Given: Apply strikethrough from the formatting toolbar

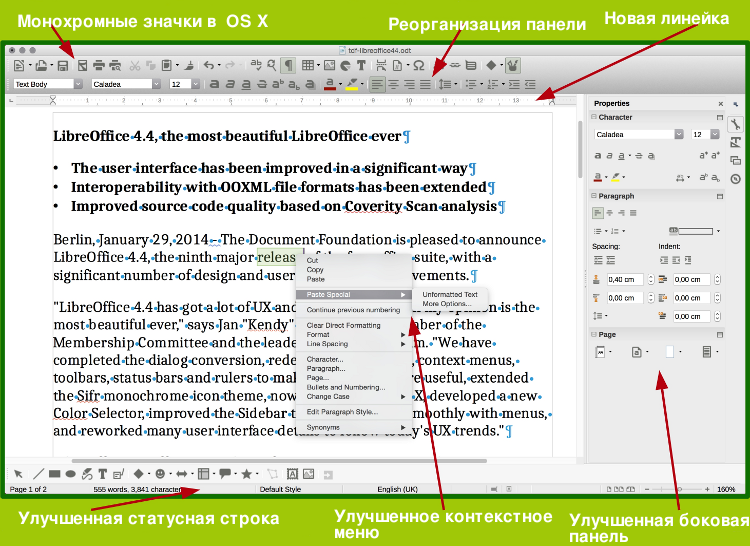Looking at the screenshot, I should pos(262,84).
